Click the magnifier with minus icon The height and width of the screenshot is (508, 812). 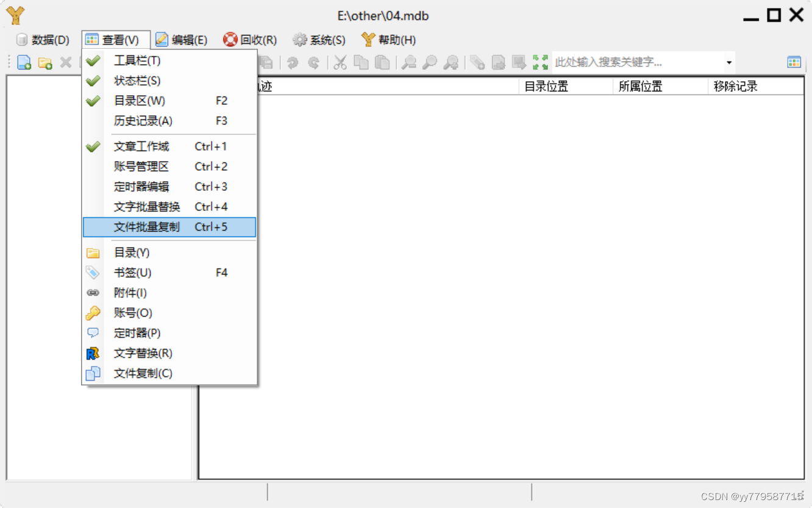coord(409,62)
